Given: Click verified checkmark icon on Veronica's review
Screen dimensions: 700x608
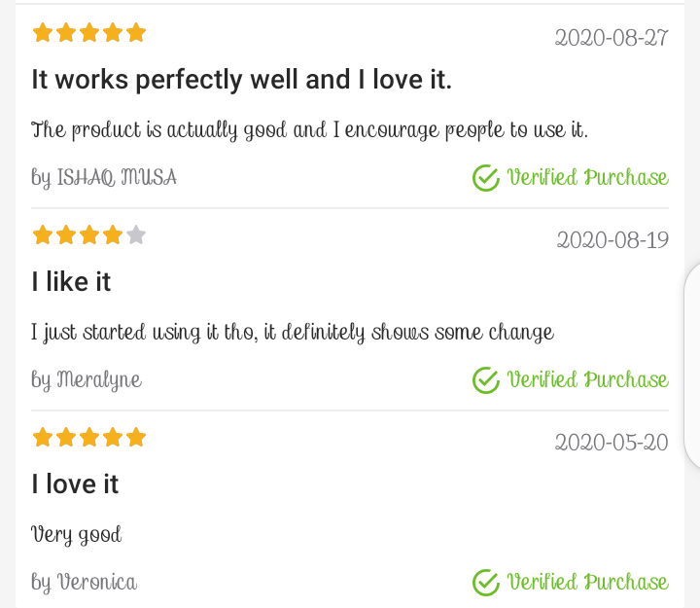Looking at the screenshot, I should point(485,583).
